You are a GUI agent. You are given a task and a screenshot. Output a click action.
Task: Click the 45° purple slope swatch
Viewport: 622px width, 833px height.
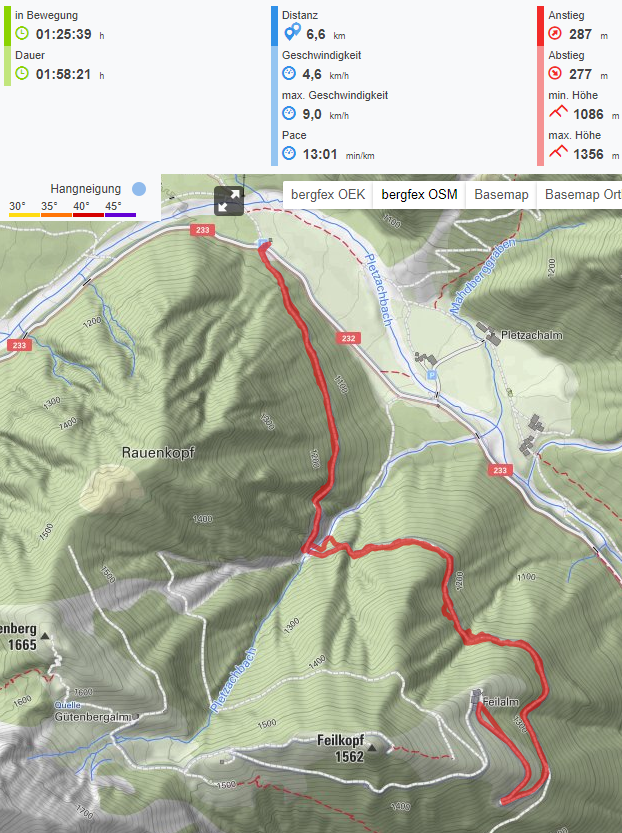click(120, 215)
